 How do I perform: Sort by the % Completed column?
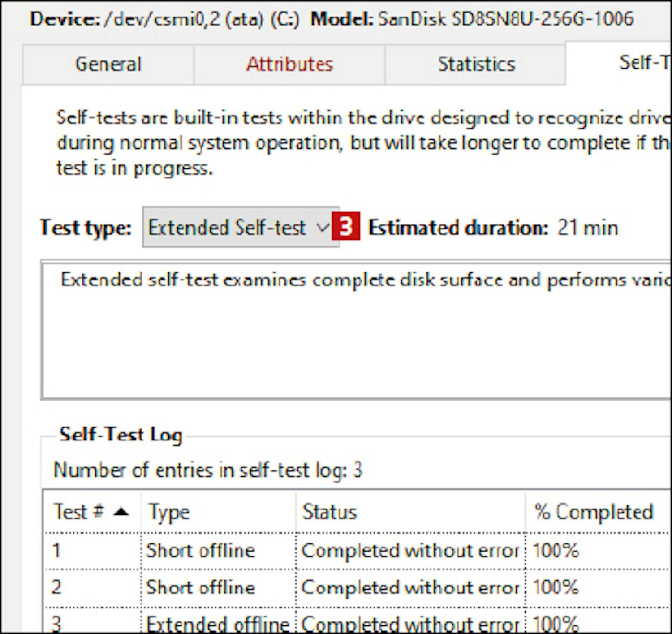pyautogui.click(x=593, y=512)
